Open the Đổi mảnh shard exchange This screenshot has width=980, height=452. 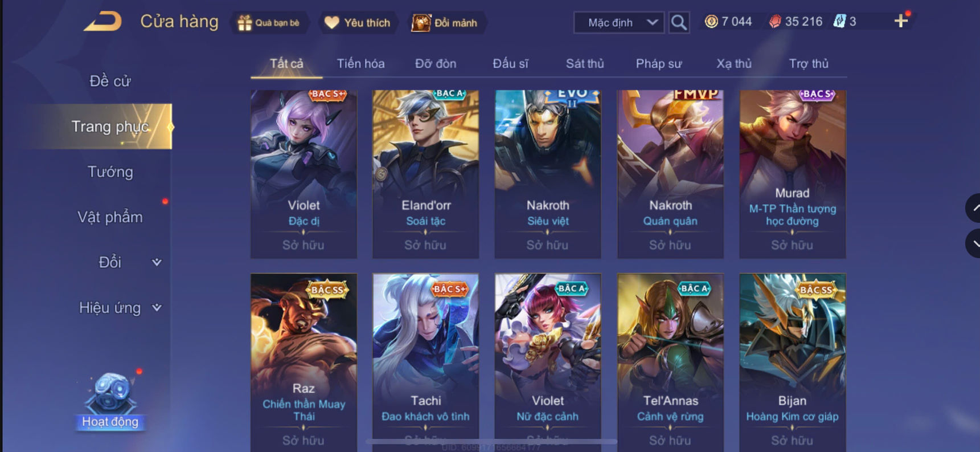[x=446, y=23]
